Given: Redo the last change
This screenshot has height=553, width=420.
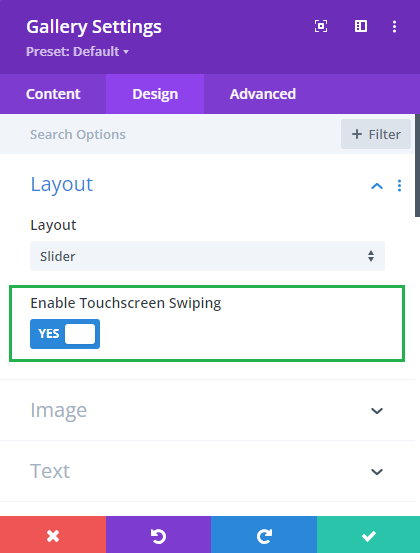Looking at the screenshot, I should pos(264,535).
